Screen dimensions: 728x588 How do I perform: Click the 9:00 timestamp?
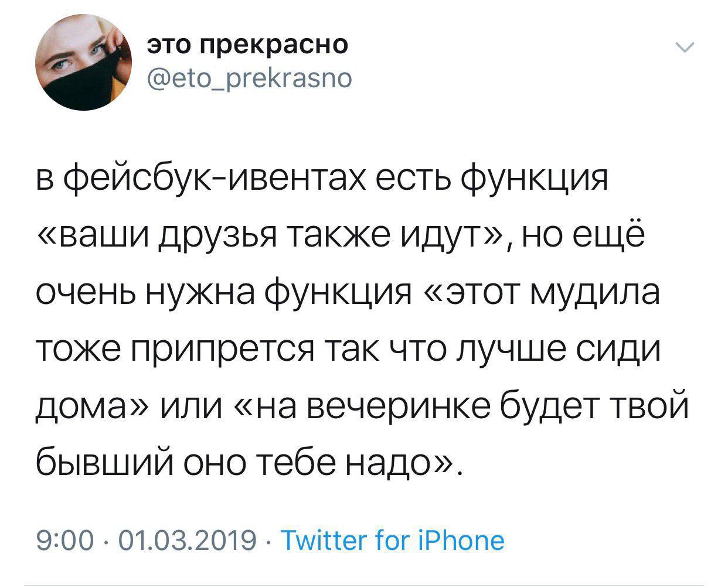coord(64,540)
